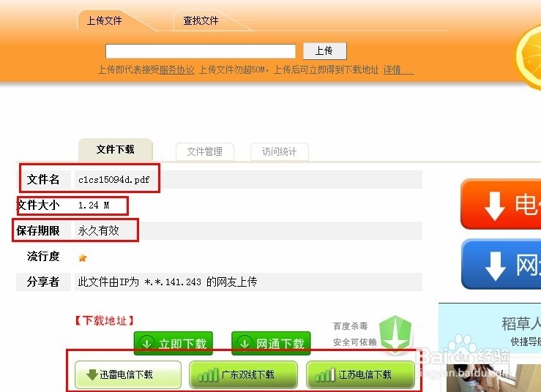Click the 迅雷电信下载 button
Viewport: 541px width, 392px height.
click(x=128, y=374)
